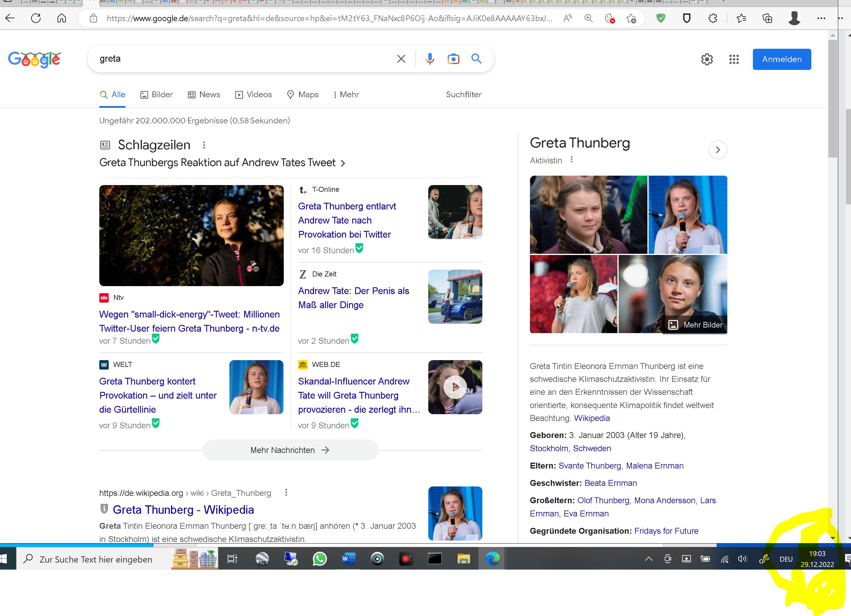851x616 pixels.
Task: Click the DEU keyboard language indicator
Action: 786,559
